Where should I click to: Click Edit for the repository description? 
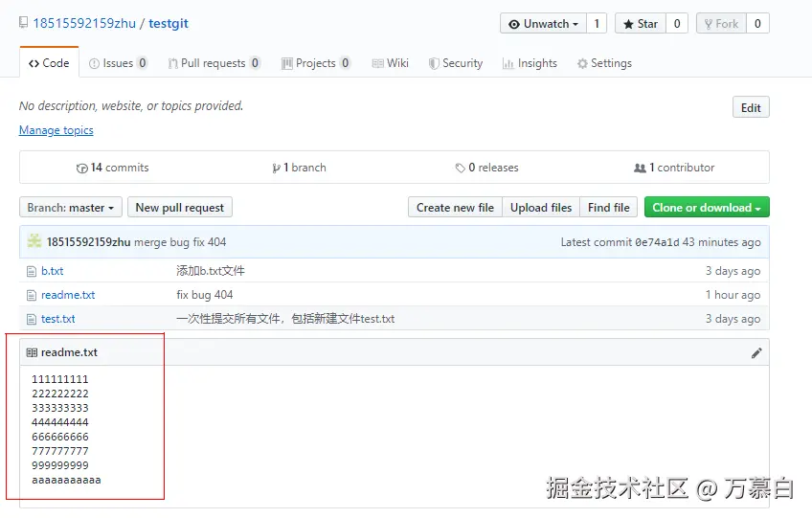(751, 107)
